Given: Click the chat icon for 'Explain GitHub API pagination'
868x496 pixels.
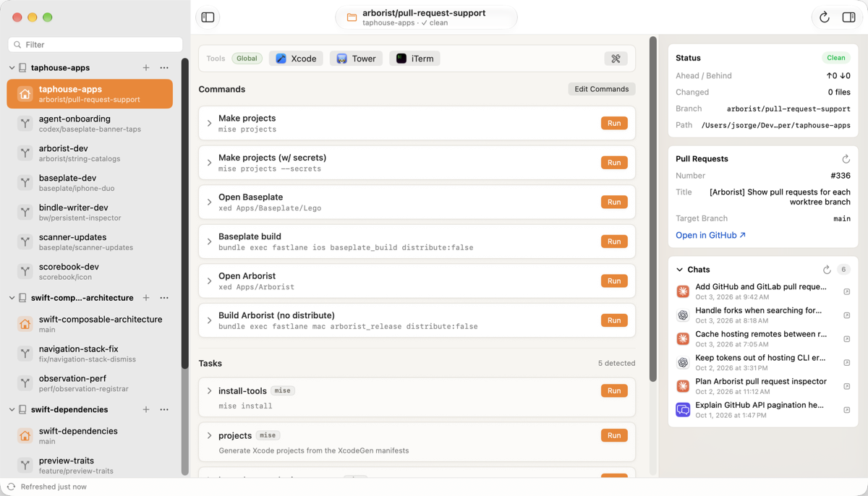Looking at the screenshot, I should pos(683,410).
